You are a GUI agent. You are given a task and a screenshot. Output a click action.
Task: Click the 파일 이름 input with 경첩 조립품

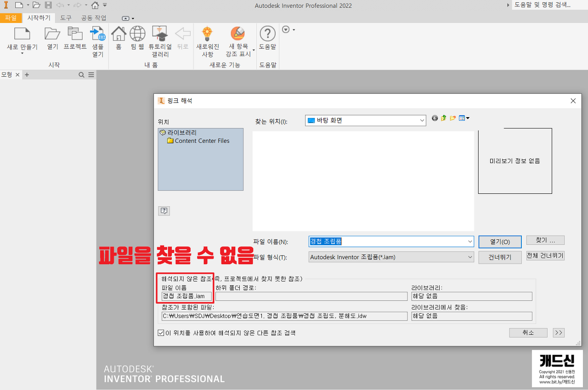(x=391, y=242)
